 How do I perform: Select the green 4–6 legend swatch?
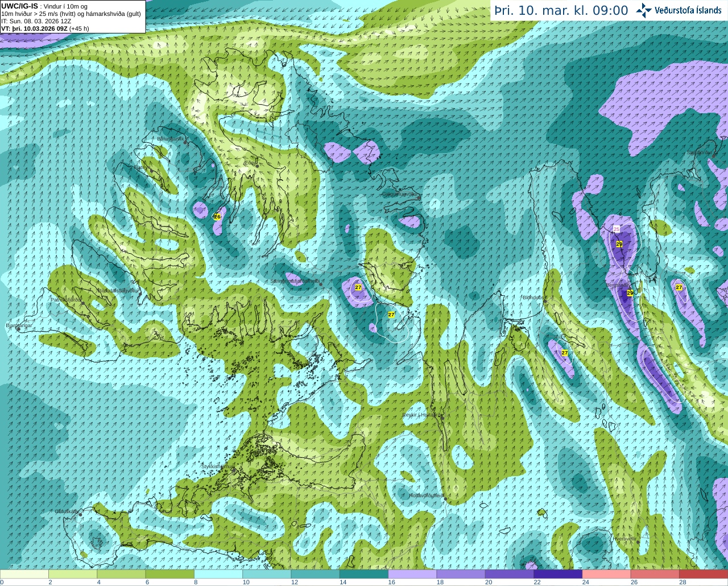click(x=122, y=574)
